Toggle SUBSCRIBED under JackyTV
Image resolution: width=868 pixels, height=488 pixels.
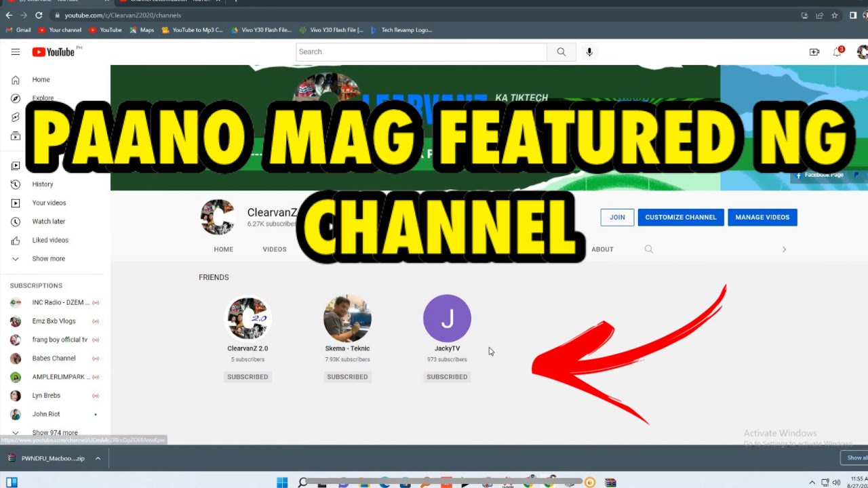(447, 377)
